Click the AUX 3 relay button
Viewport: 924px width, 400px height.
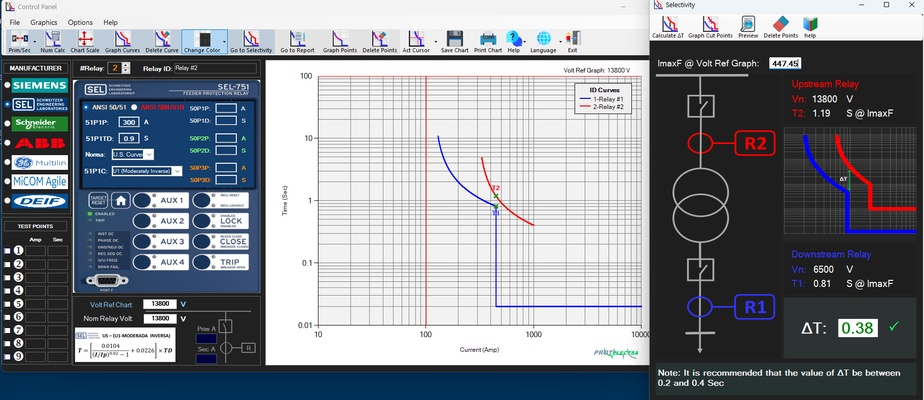[161, 242]
